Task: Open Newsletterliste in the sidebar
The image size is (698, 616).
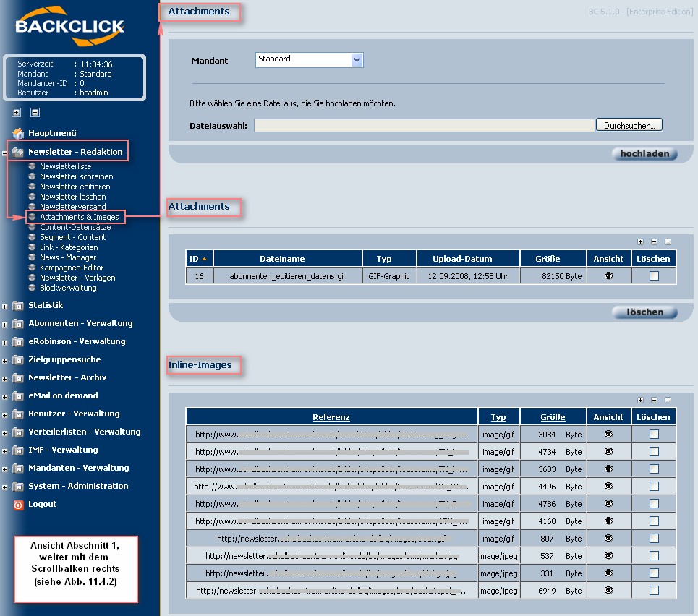Action: (65, 166)
